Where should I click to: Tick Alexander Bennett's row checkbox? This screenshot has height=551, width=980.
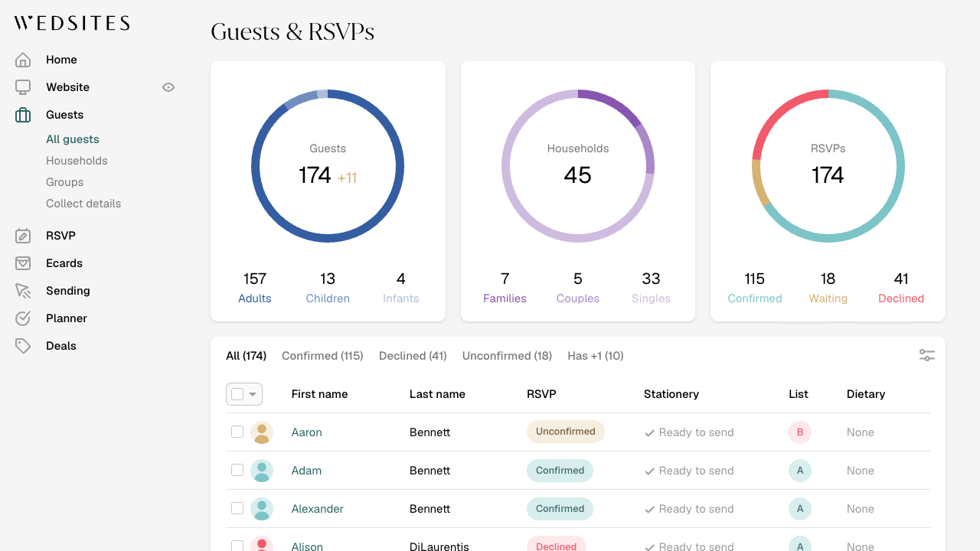coord(237,509)
